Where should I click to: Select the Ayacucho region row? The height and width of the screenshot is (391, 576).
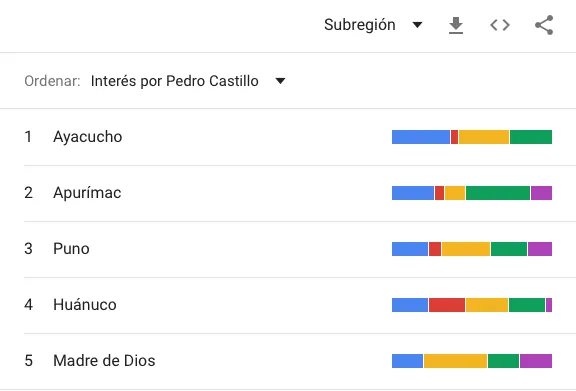[x=288, y=137]
